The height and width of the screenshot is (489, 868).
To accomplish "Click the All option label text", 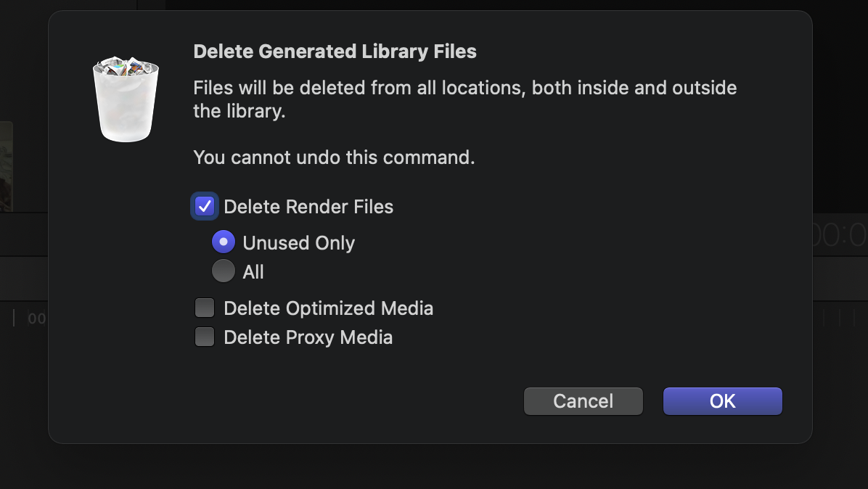I will click(253, 271).
